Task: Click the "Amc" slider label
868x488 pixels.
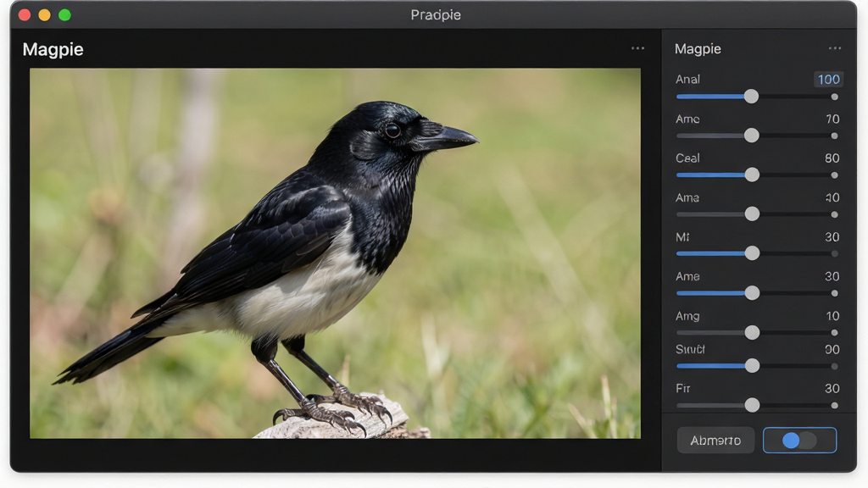Action: click(687, 119)
